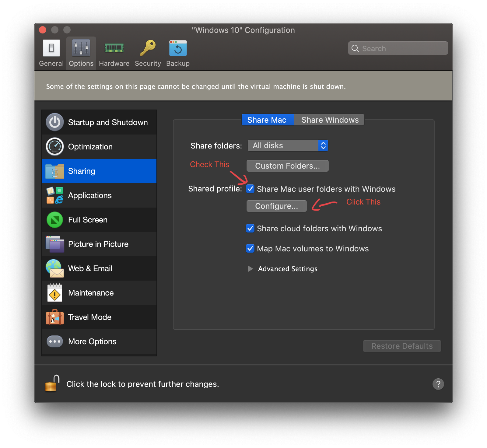Click the Picture in Picture icon
Screen dimensions: 487x448
click(55, 244)
